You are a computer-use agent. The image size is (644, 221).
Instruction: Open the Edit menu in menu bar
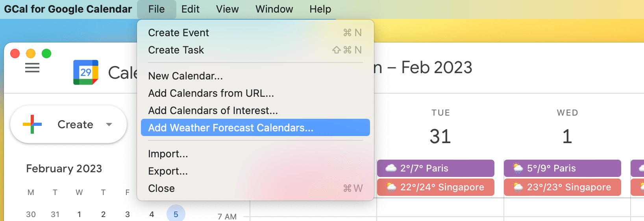click(x=191, y=9)
